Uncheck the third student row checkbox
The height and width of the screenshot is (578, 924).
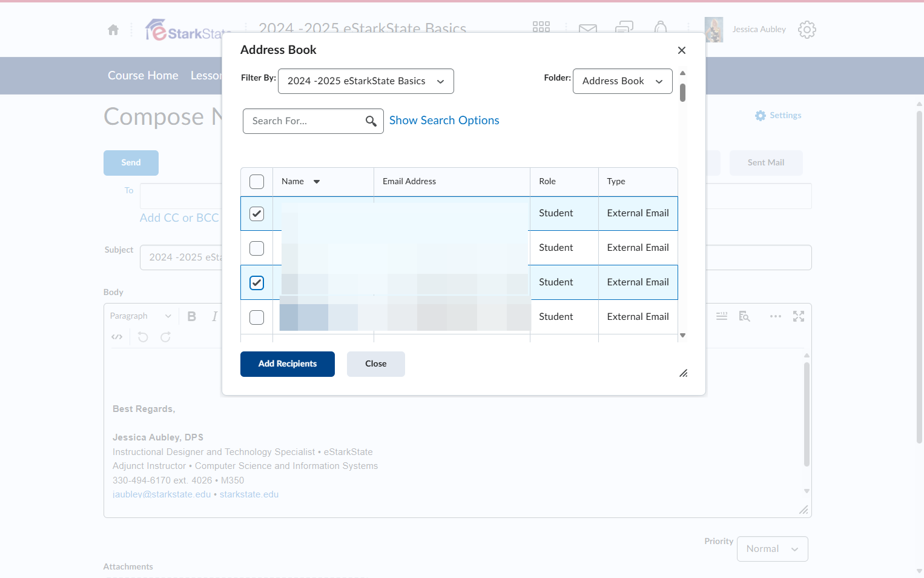pyautogui.click(x=257, y=283)
